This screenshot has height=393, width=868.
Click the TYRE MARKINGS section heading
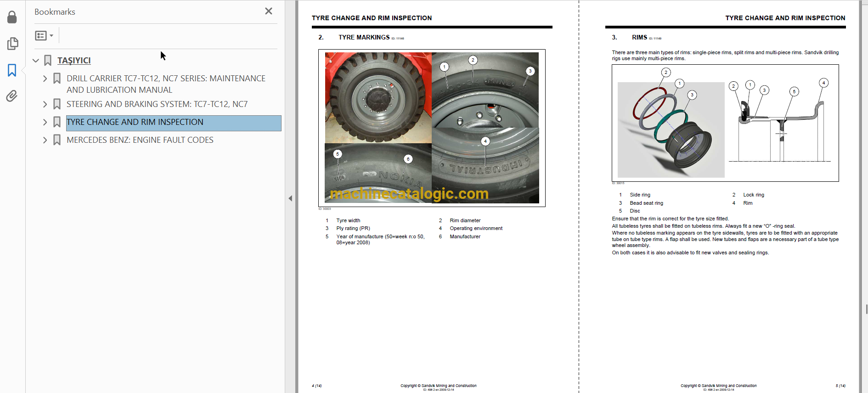pos(364,37)
